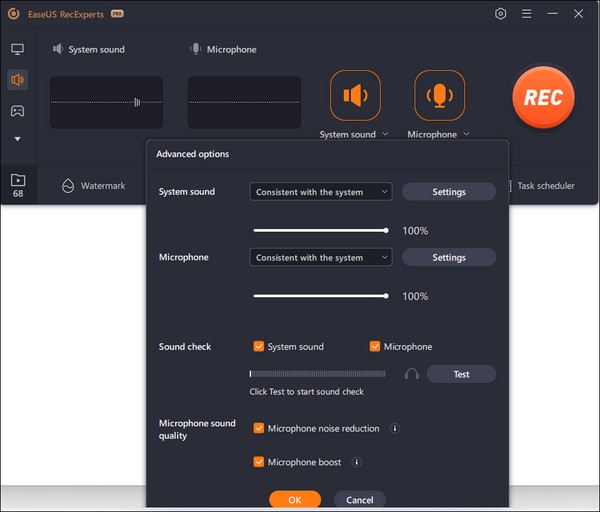Select audio recording mode in sidebar

click(17, 80)
